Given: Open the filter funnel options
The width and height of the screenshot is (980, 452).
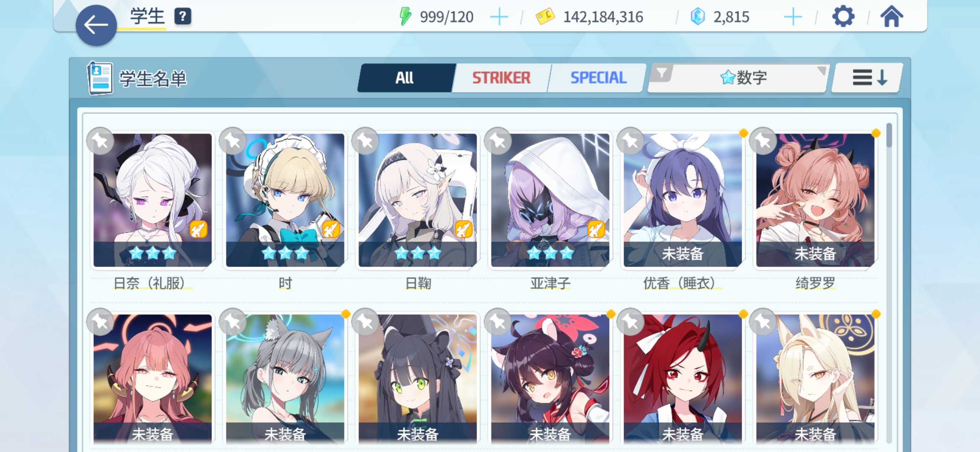Looking at the screenshot, I should click(x=661, y=73).
